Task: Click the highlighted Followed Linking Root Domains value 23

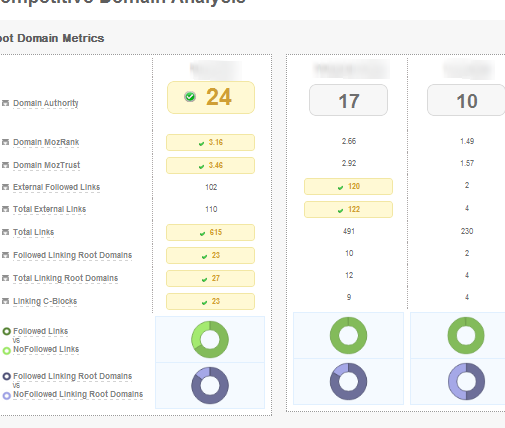Action: [x=210, y=256]
